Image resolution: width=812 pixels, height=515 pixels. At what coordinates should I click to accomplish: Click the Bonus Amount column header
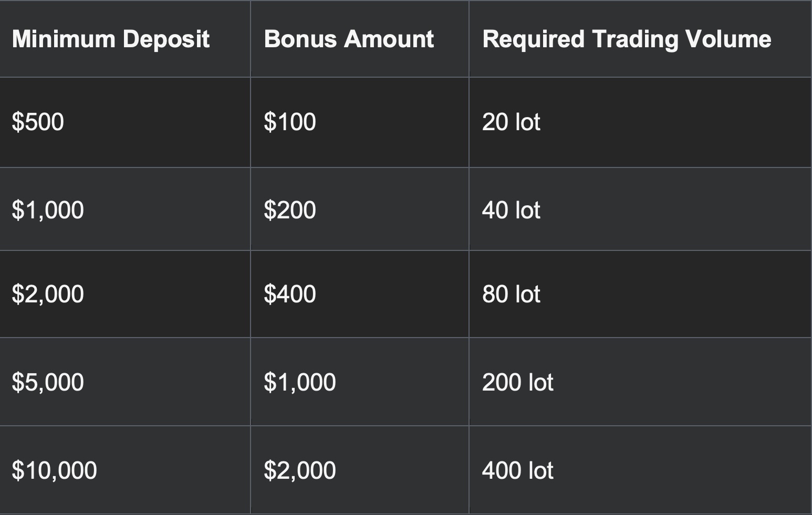(349, 39)
